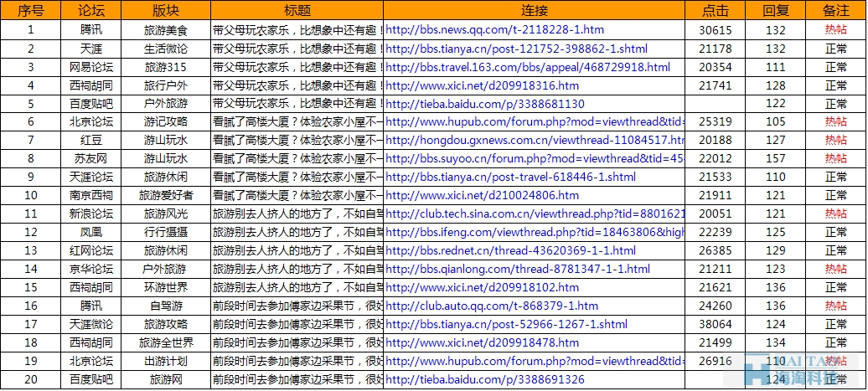The width and height of the screenshot is (868, 391).
Task: Select the 旅游美食 cell in row 1
Action: [166, 30]
